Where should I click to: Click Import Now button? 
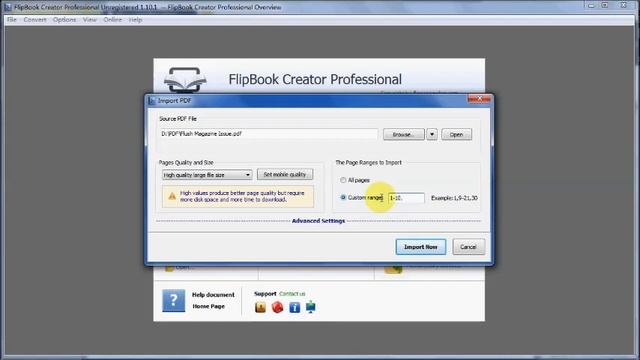(x=421, y=247)
